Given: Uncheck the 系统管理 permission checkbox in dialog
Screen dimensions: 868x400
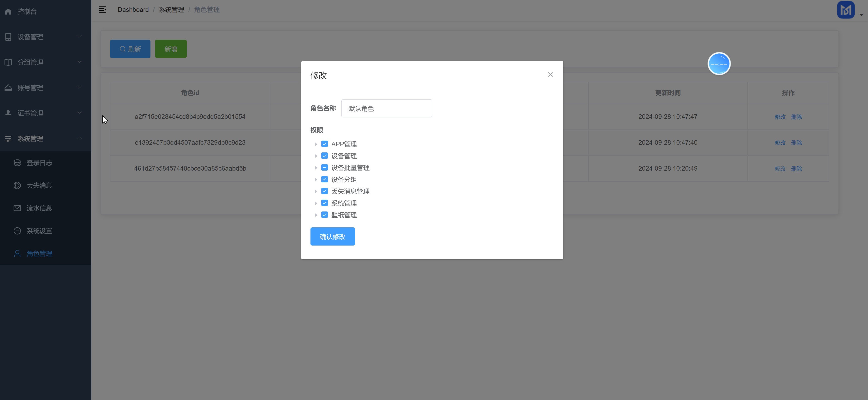Looking at the screenshot, I should [x=325, y=203].
